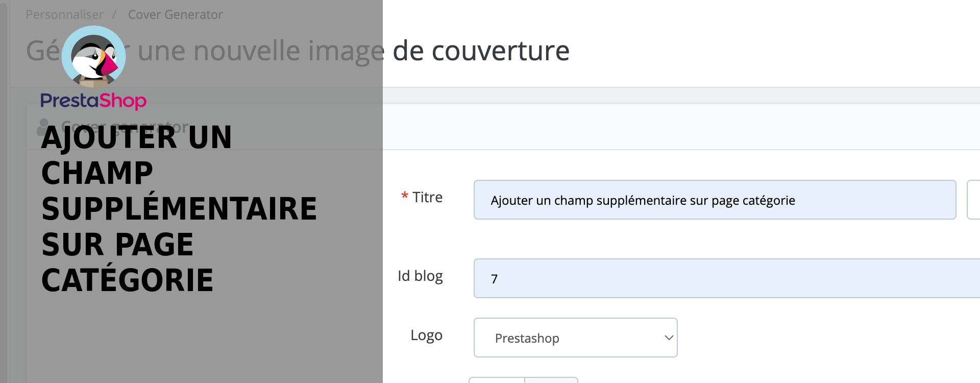Click the partial input right of Titre field

click(x=973, y=200)
